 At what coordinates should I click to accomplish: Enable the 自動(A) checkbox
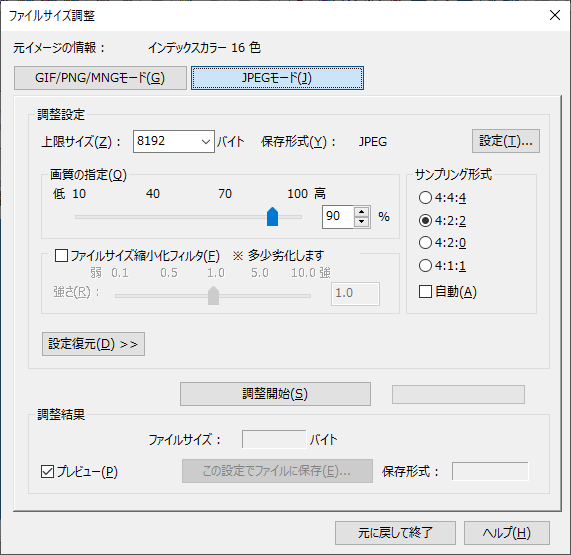[425, 292]
